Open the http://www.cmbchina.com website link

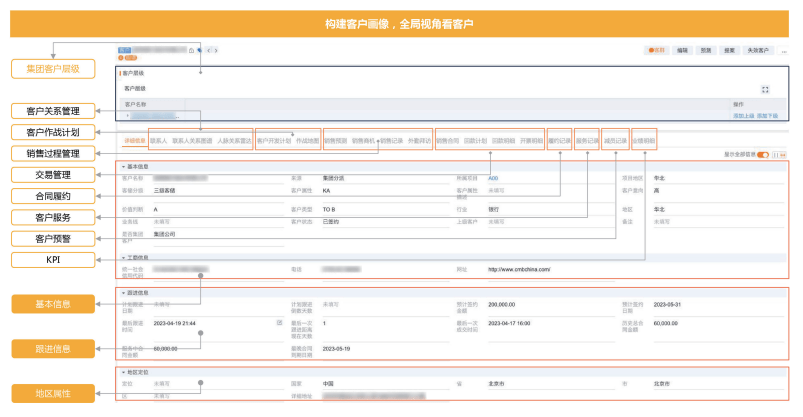pyautogui.click(x=516, y=269)
